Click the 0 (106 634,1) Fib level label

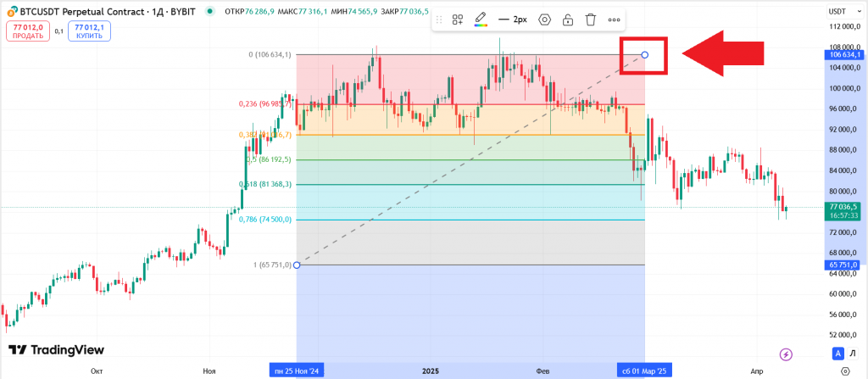tap(270, 55)
